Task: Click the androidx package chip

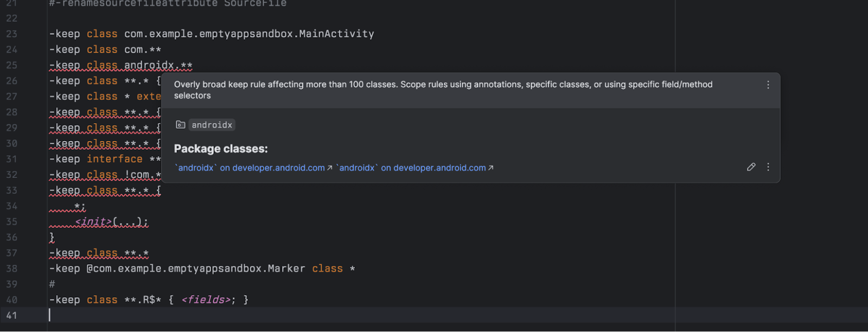Action: click(212, 125)
